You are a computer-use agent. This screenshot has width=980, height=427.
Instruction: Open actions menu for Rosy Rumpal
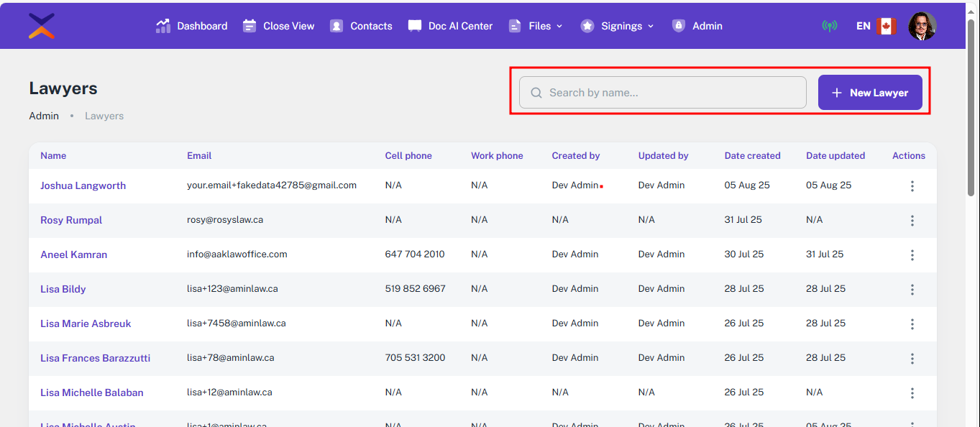(912, 221)
